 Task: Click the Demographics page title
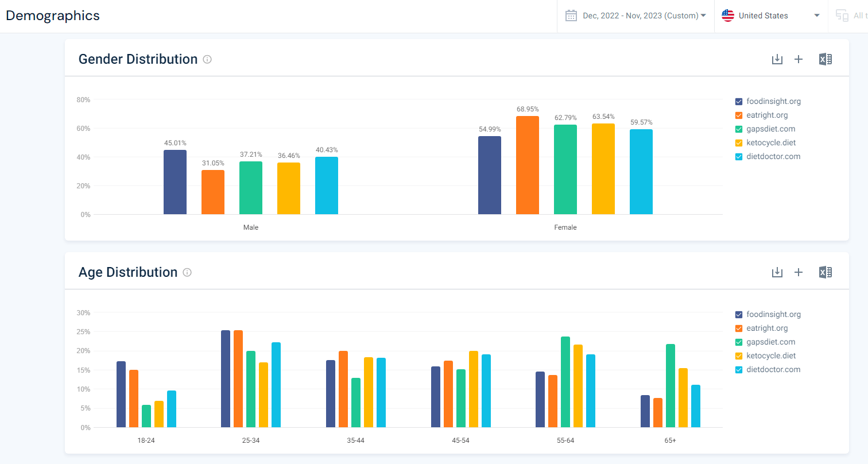tap(53, 16)
